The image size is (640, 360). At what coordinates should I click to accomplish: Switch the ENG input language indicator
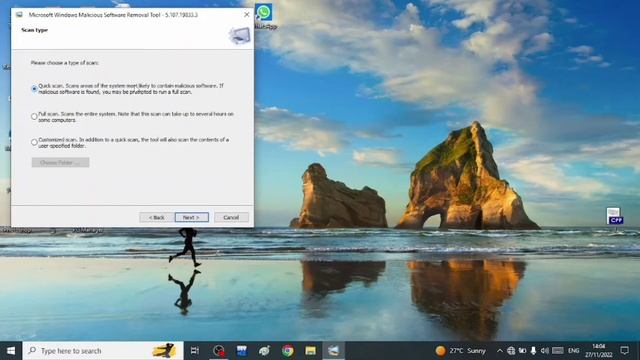click(573, 351)
